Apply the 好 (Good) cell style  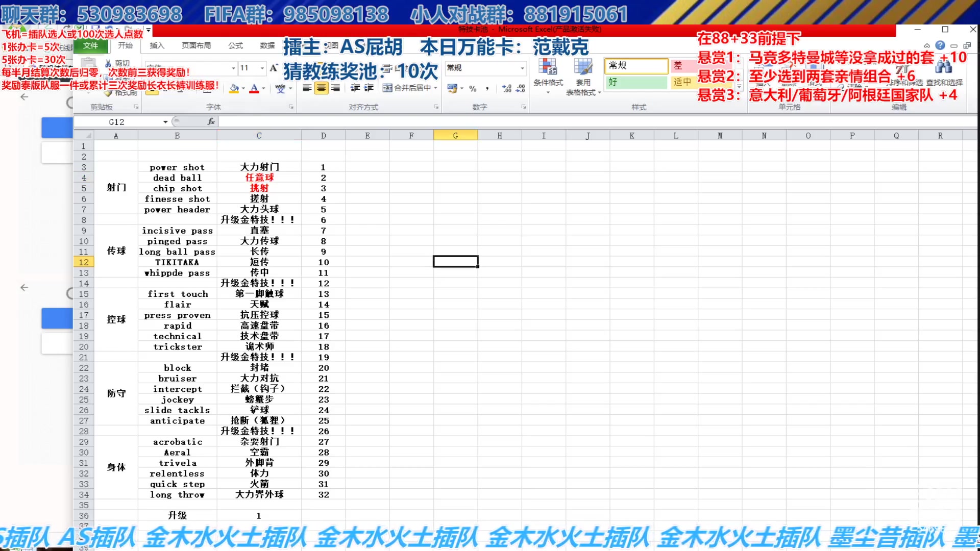pos(636,82)
